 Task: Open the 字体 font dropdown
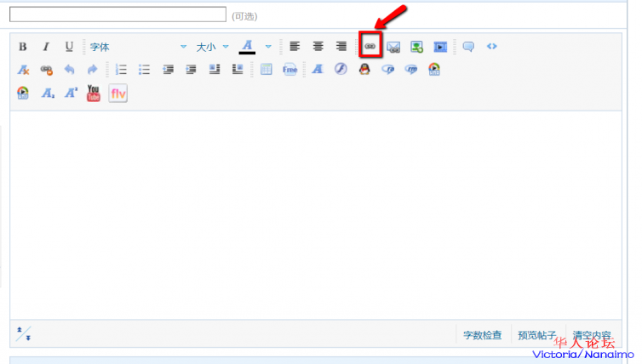point(137,47)
